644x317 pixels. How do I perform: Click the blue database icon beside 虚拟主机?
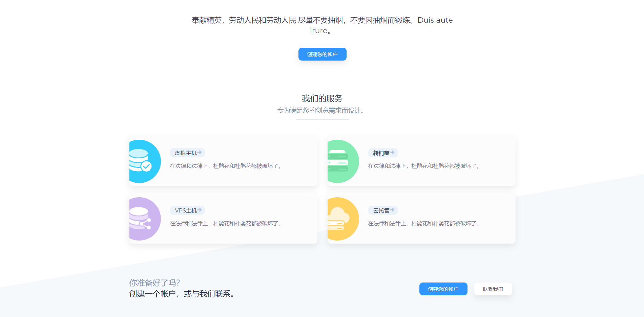pyautogui.click(x=143, y=161)
